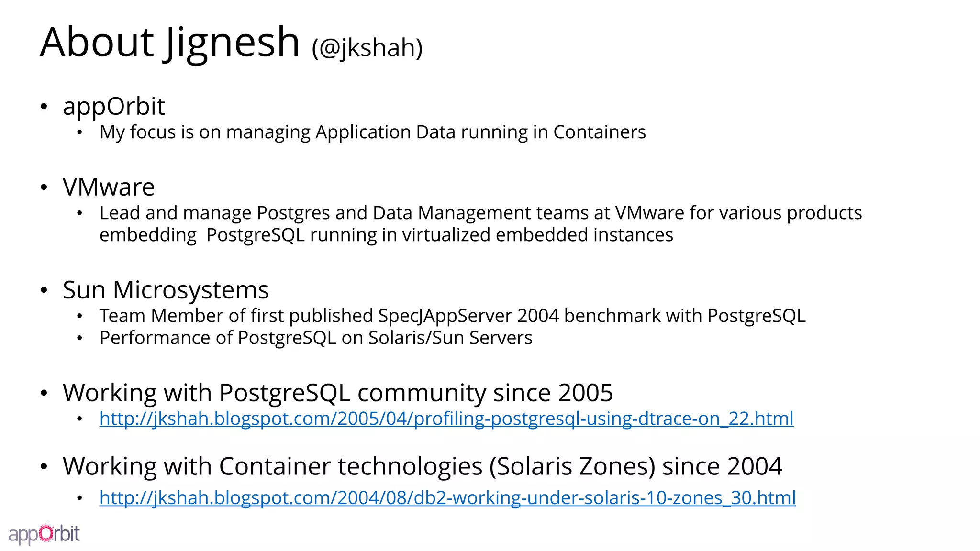Click bullet point beside appOrbit heading
The image size is (980, 551).
coord(44,107)
